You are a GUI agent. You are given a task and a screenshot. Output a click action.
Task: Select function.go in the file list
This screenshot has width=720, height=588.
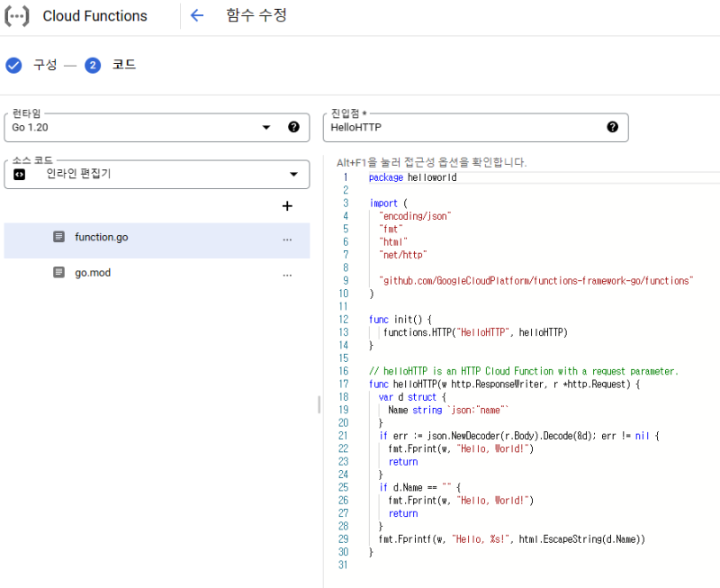[x=101, y=237]
